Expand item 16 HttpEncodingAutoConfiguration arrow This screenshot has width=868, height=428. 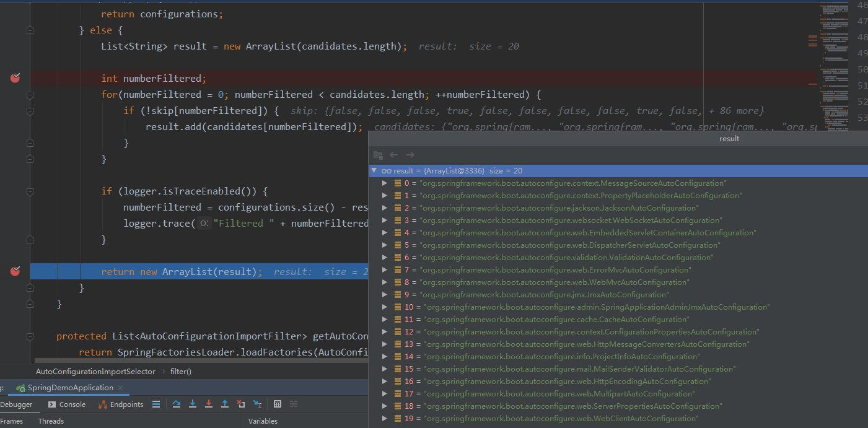pyautogui.click(x=385, y=382)
